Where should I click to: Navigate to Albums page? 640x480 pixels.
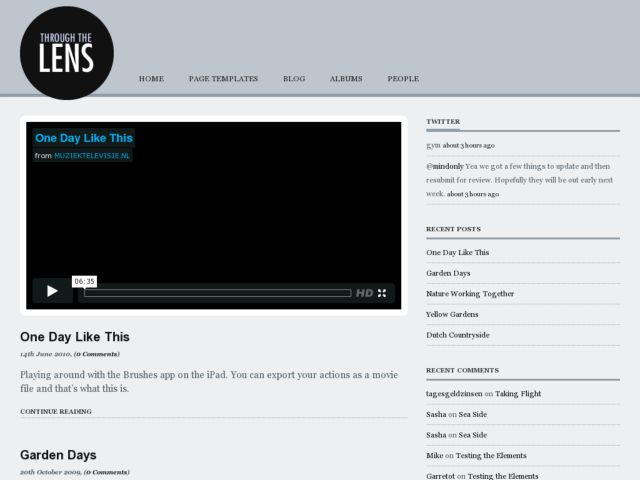(x=346, y=79)
